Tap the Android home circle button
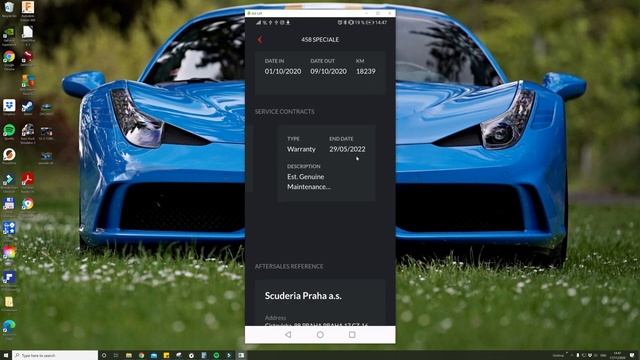The width and height of the screenshot is (640, 360). pos(320,335)
